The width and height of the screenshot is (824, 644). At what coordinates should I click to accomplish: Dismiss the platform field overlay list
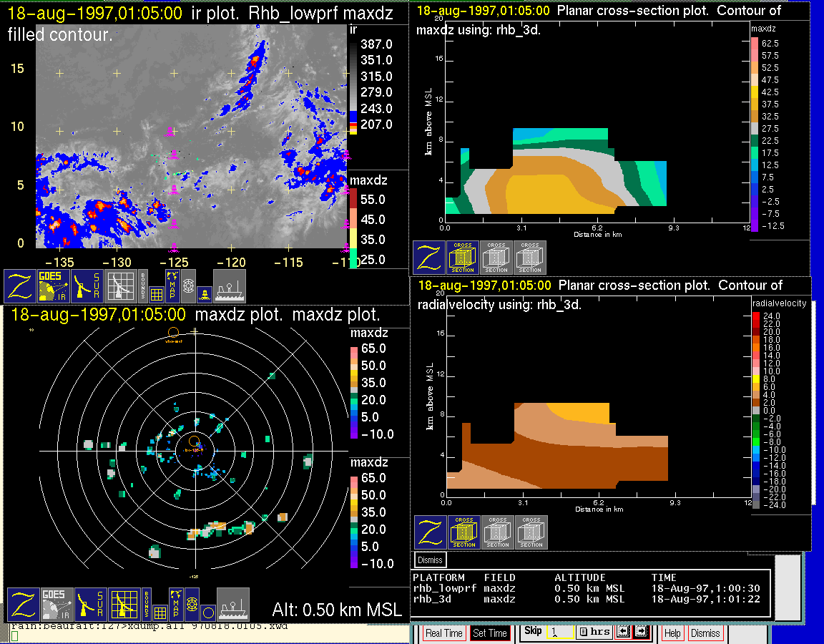[x=431, y=560]
